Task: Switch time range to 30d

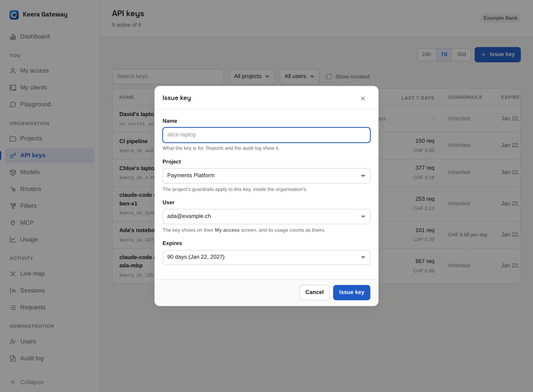Action: pos(462,54)
